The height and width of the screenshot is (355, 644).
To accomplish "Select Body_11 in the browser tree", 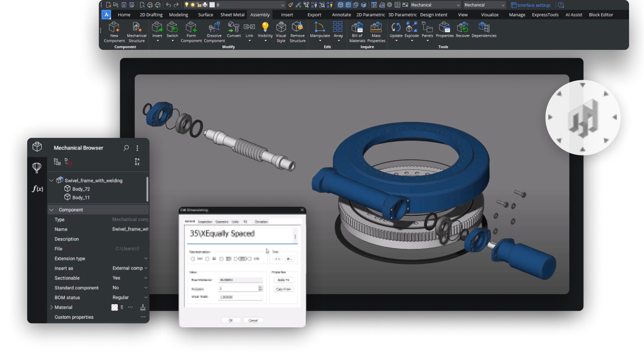I will (x=77, y=198).
